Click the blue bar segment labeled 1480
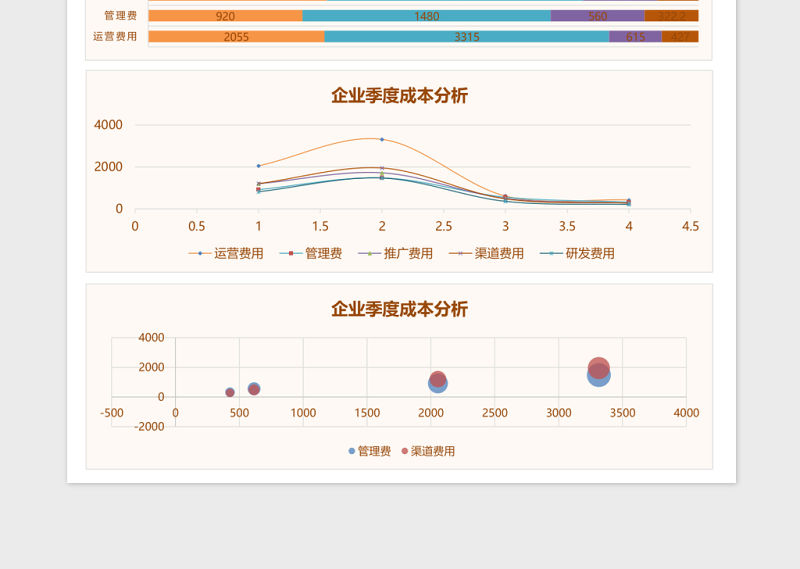The height and width of the screenshot is (569, 800). 426,16
